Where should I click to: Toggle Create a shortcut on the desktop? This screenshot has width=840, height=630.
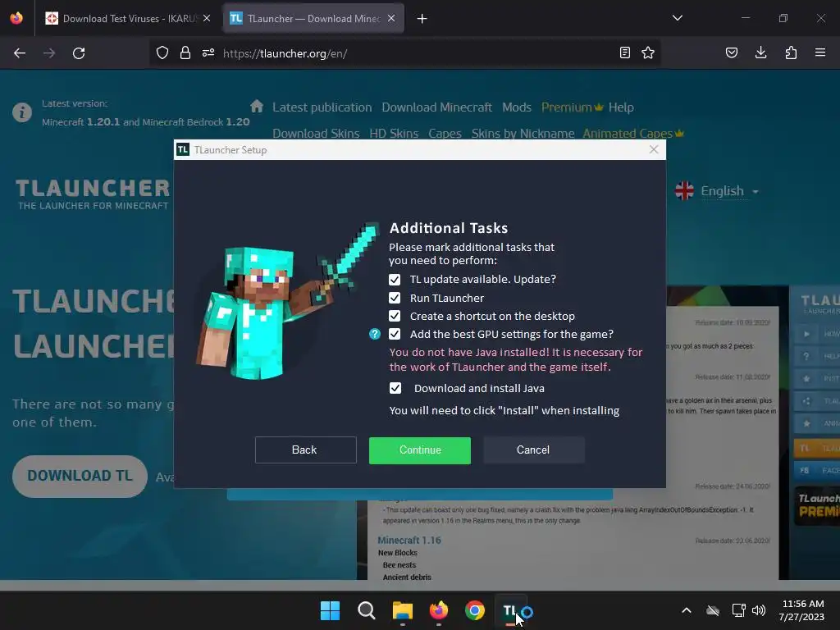(x=395, y=316)
